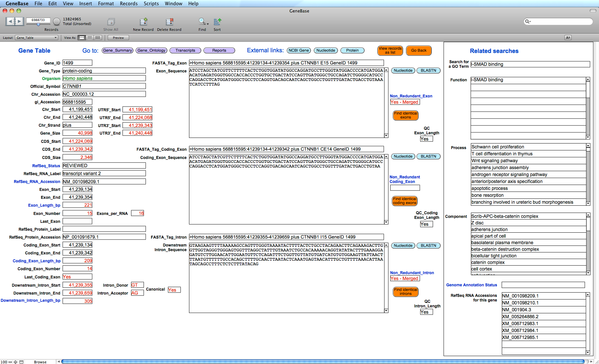Go to the previous record with book's left arrow

coord(10,21)
